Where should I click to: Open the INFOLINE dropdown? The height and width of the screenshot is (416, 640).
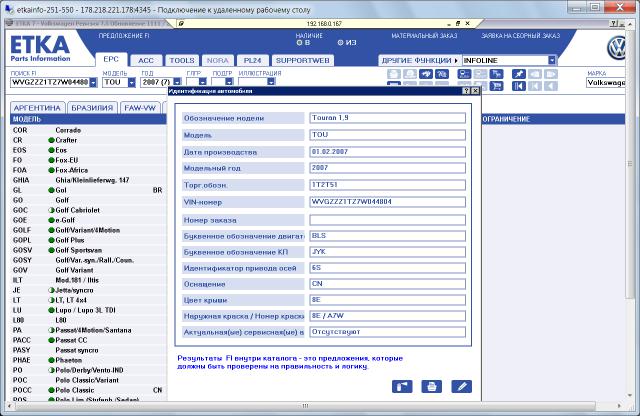(552, 60)
